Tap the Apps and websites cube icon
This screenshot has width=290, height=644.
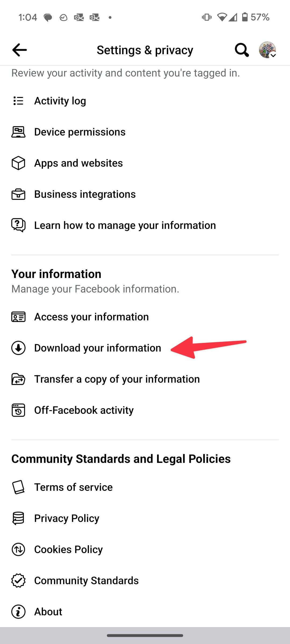pyautogui.click(x=18, y=163)
